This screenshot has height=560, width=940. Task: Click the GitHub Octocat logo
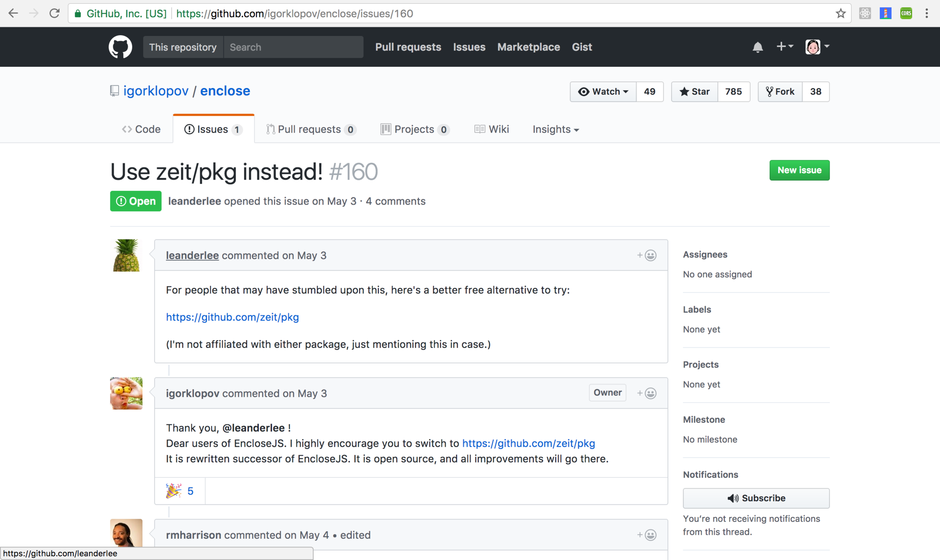(120, 47)
